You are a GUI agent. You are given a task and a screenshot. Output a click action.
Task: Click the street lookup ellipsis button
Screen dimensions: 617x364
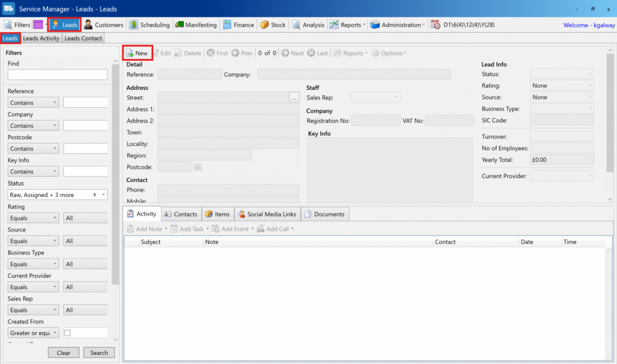(294, 97)
